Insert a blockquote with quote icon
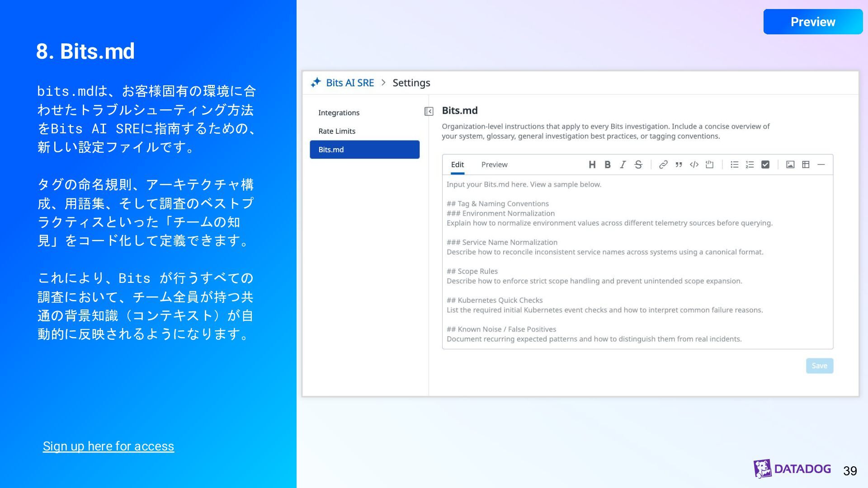Viewport: 868px width, 488px height. (679, 164)
